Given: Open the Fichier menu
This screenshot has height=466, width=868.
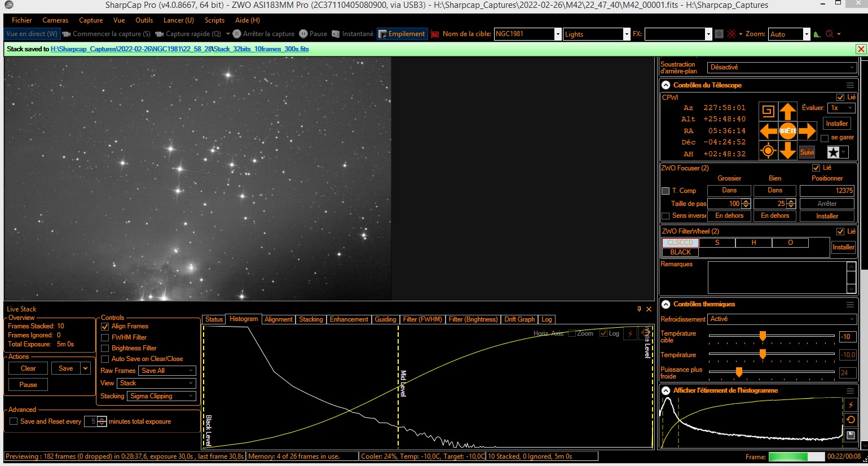Looking at the screenshot, I should click(x=22, y=20).
